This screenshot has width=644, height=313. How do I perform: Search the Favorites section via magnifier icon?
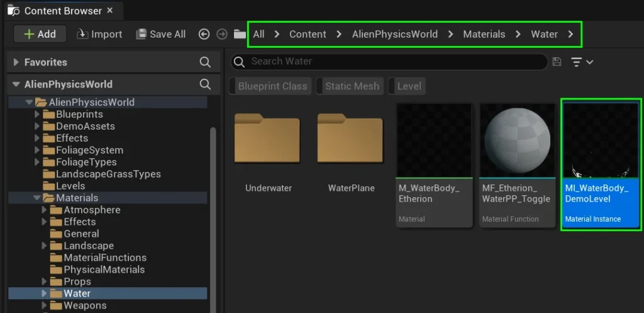click(205, 62)
